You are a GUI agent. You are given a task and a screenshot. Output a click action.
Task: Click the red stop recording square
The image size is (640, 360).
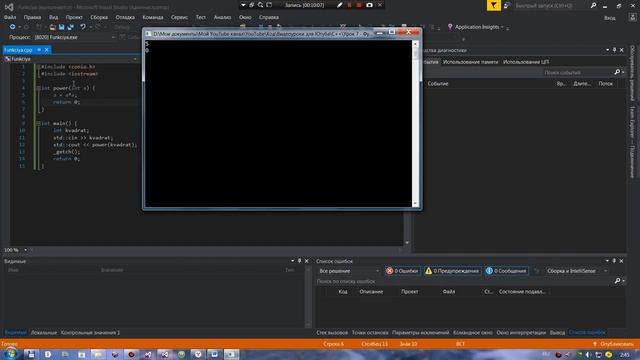coord(359,5)
